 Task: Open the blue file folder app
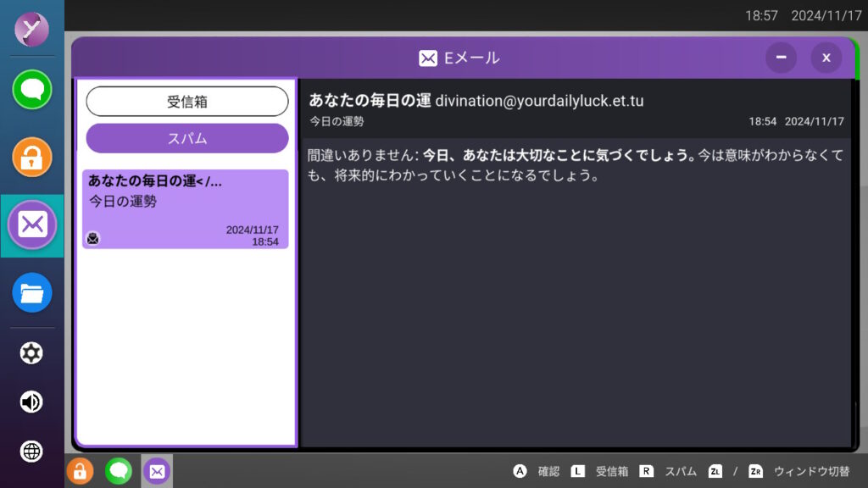[32, 292]
